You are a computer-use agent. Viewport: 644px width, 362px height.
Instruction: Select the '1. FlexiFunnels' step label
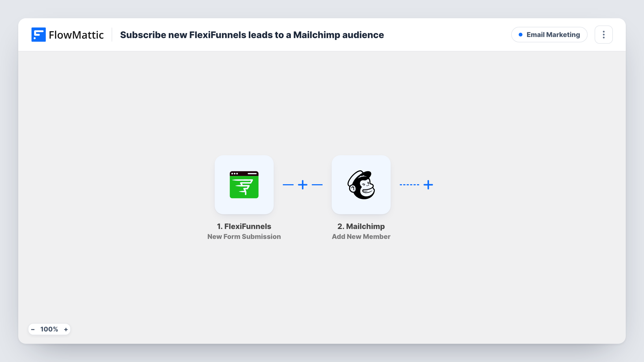pos(244,226)
